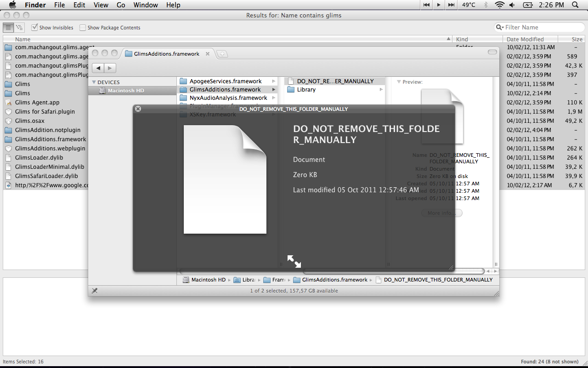Click arrow beside Library folder in column
Image resolution: width=588 pixels, height=368 pixels.
[x=381, y=90]
